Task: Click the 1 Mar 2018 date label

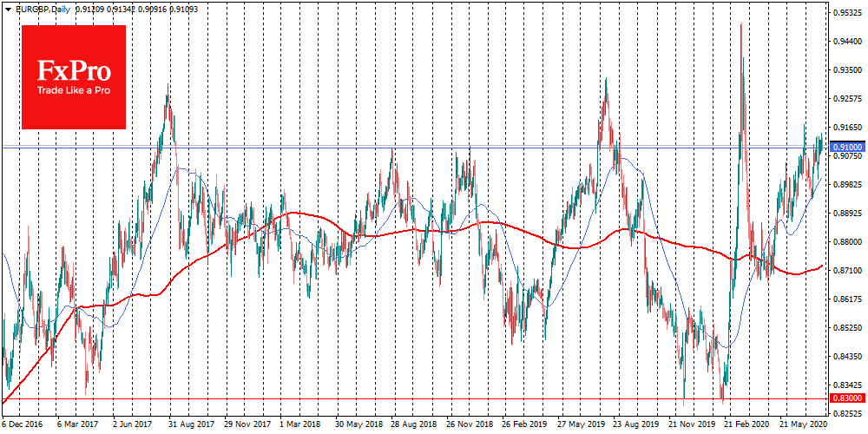Action: pos(299,426)
